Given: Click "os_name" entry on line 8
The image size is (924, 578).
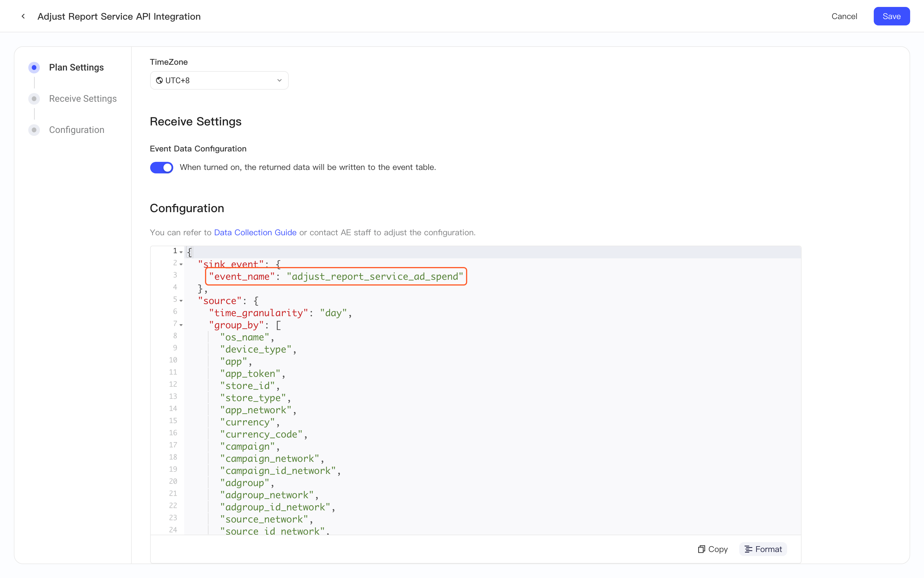Looking at the screenshot, I should 245,337.
